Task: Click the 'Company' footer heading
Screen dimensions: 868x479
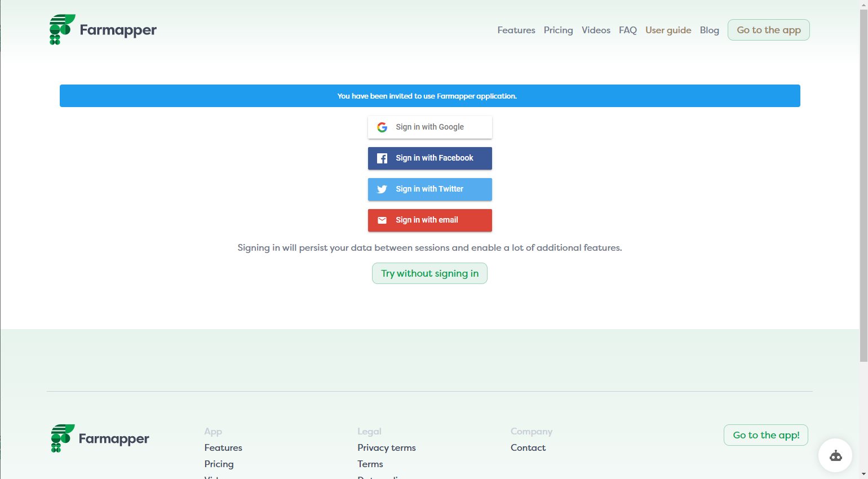Action: pos(532,431)
